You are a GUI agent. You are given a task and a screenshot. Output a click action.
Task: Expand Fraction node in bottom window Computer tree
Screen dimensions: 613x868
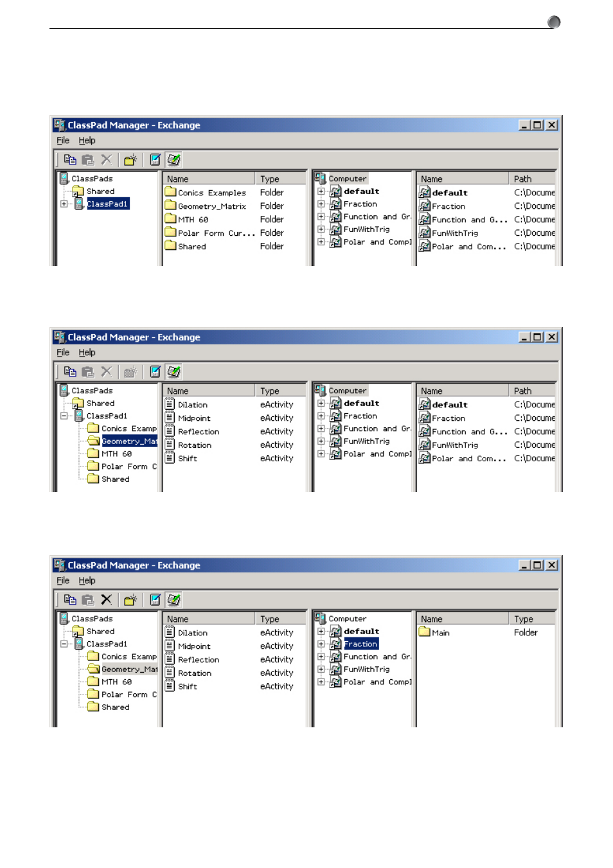321,644
